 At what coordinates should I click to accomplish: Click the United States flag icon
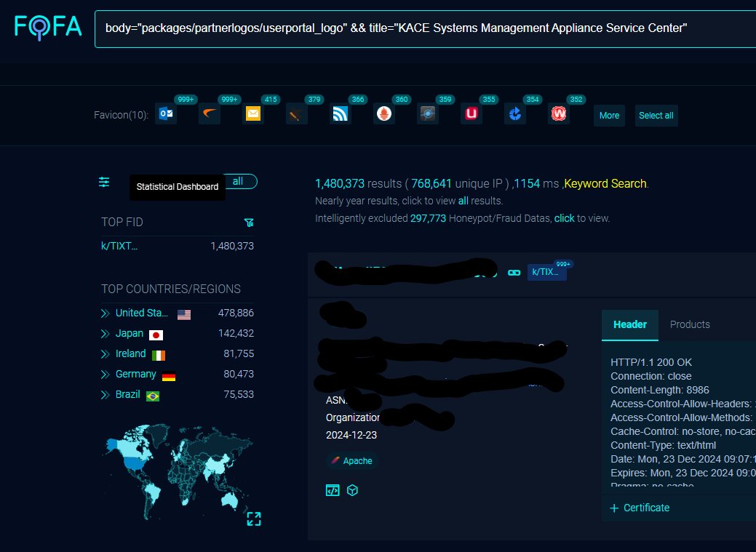(x=184, y=315)
